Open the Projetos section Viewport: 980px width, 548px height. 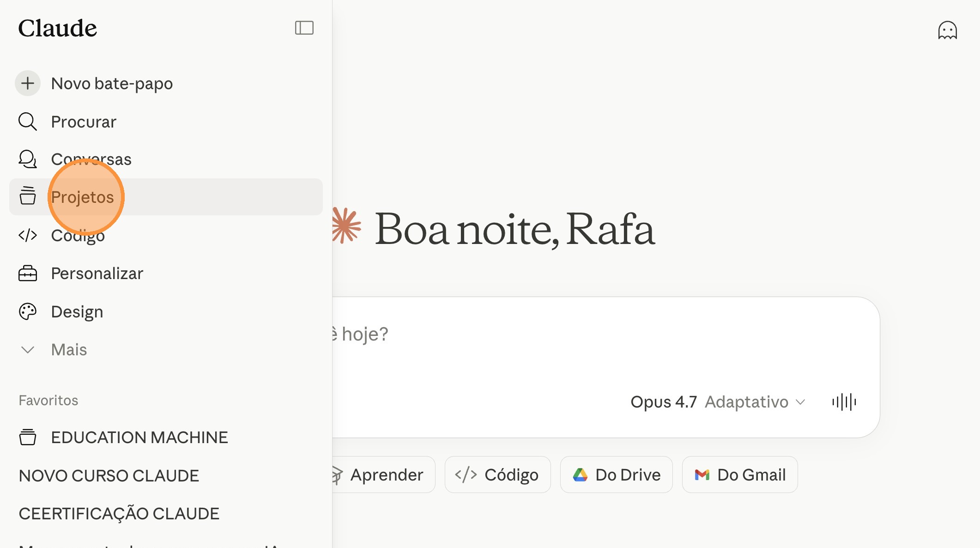coord(166,197)
